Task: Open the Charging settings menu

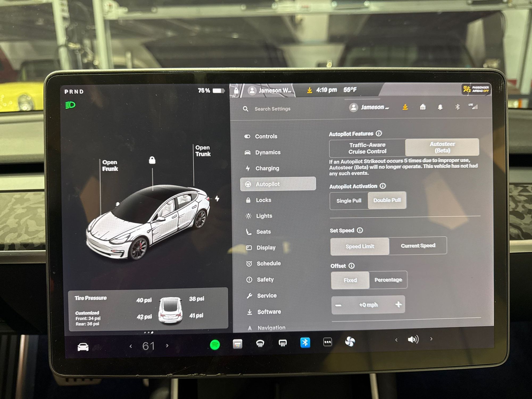Action: pos(267,168)
